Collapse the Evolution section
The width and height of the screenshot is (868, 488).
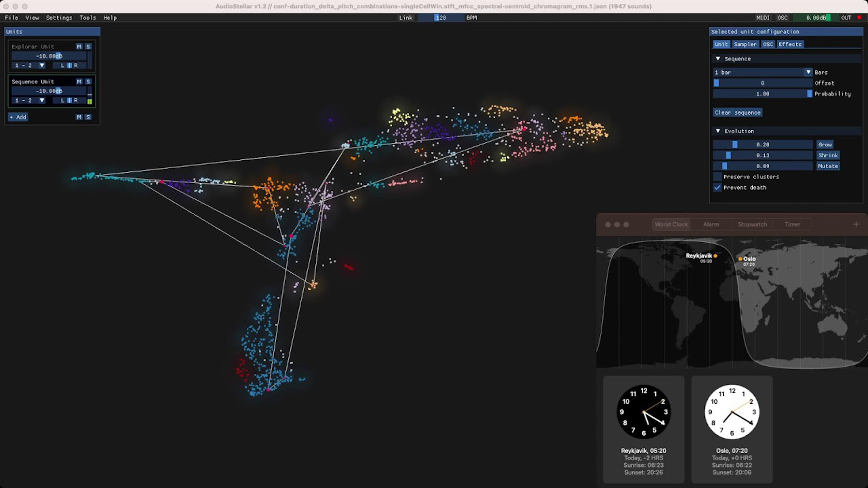tap(718, 131)
